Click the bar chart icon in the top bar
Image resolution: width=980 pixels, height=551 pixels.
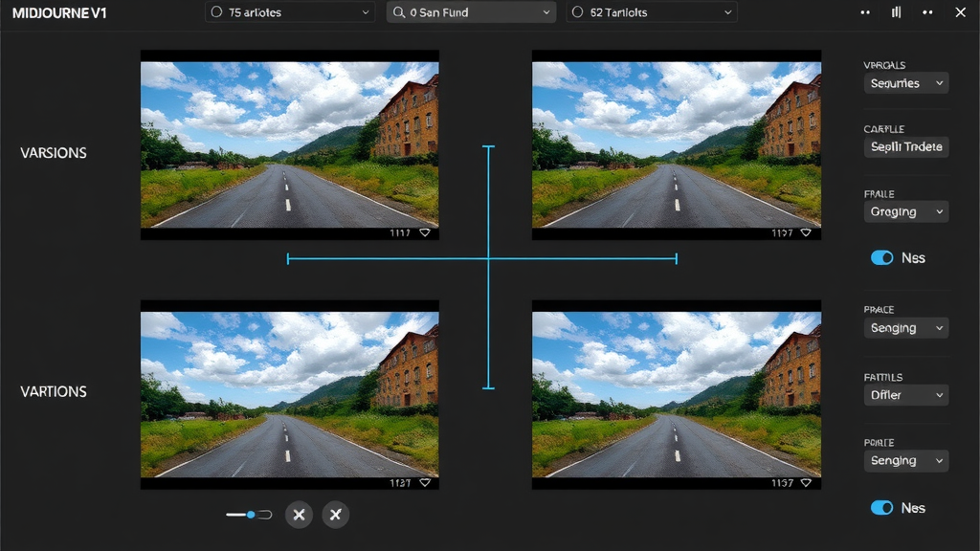pyautogui.click(x=896, y=12)
